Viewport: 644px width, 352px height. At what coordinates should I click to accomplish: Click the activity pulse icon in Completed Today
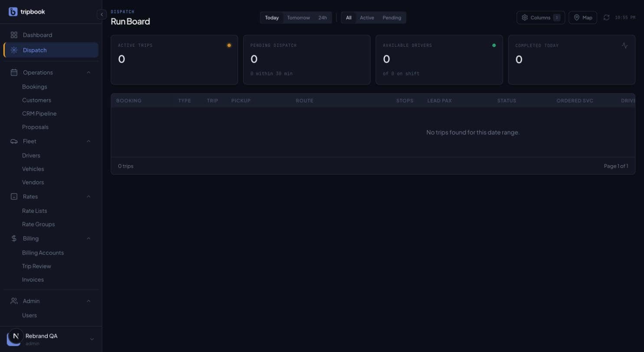tap(624, 46)
